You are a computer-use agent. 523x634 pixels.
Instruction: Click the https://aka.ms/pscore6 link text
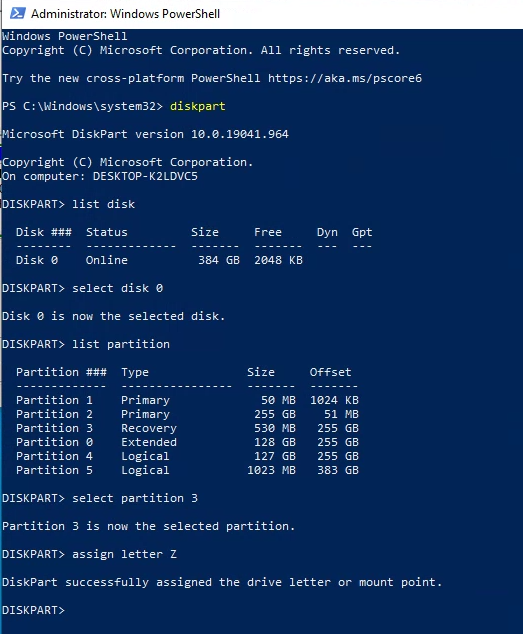345,78
